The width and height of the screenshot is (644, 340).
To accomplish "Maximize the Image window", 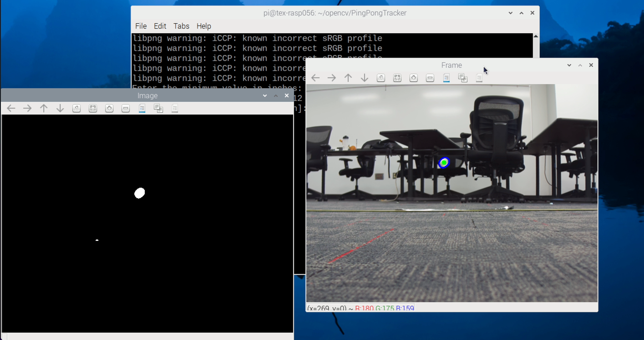I will (276, 95).
